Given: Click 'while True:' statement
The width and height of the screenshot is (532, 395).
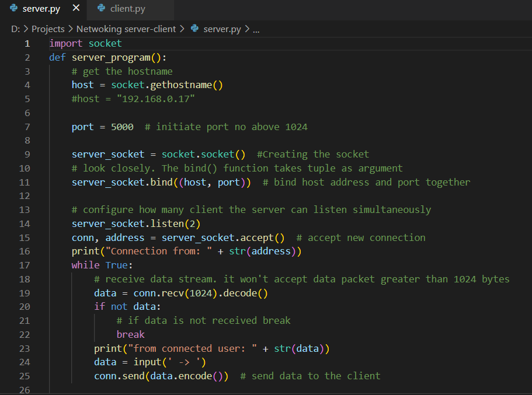Looking at the screenshot, I should click(102, 265).
